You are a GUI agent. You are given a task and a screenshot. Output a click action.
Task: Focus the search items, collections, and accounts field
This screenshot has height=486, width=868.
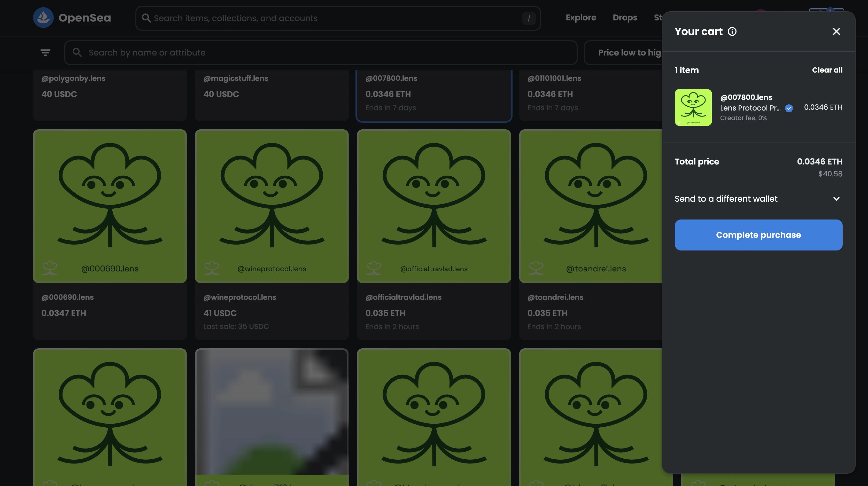point(338,18)
